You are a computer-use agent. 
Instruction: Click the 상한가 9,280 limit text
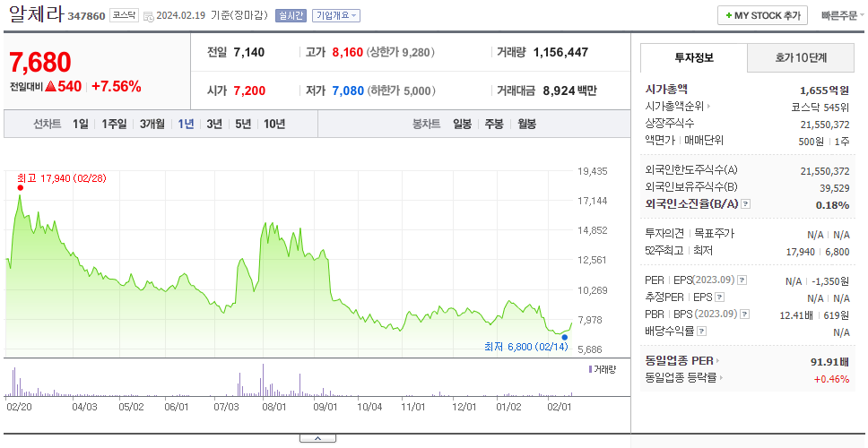coord(400,53)
